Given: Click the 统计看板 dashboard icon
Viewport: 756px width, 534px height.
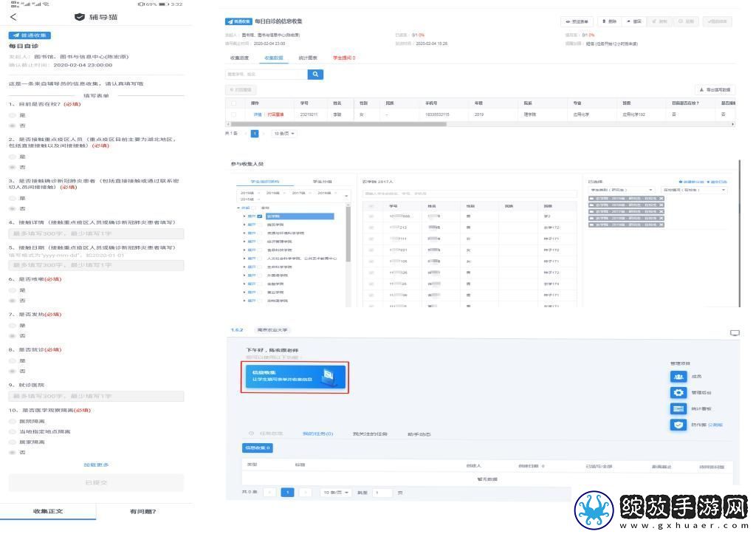Looking at the screenshot, I should tap(678, 408).
